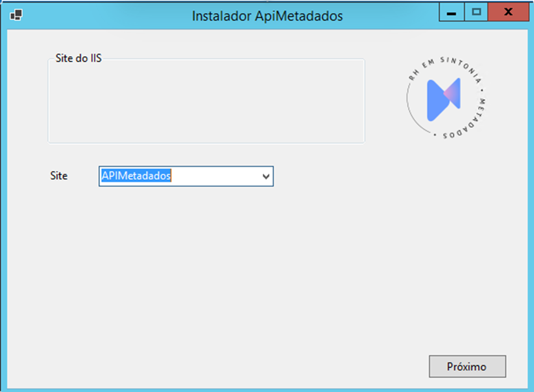Click the 'Site' field label
Image resolution: width=534 pixels, height=392 pixels.
coord(58,176)
